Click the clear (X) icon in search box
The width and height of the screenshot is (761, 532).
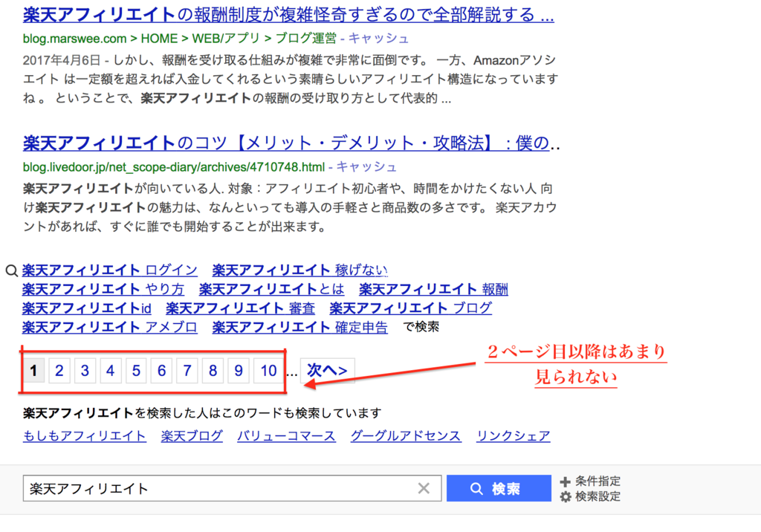[424, 488]
